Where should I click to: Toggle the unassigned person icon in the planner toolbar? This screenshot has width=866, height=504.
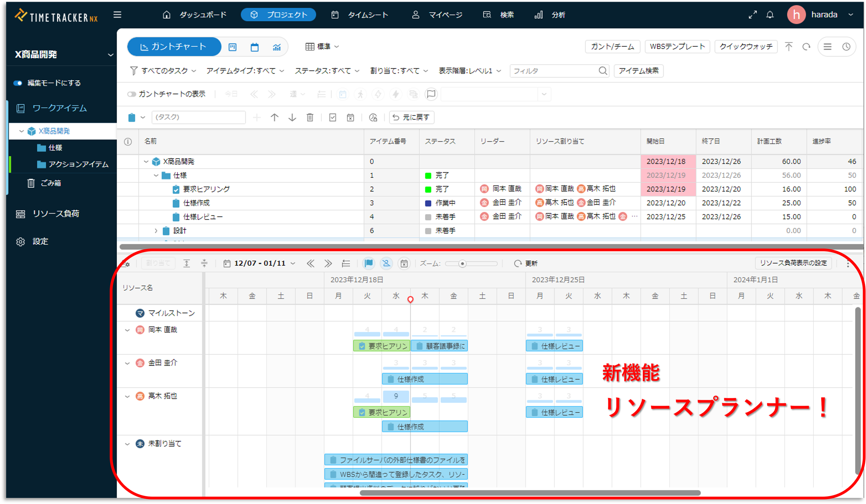coord(386,263)
